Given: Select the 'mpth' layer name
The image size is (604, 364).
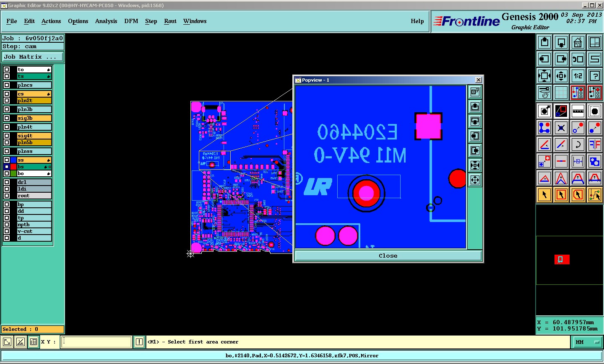Looking at the screenshot, I should (x=34, y=225).
